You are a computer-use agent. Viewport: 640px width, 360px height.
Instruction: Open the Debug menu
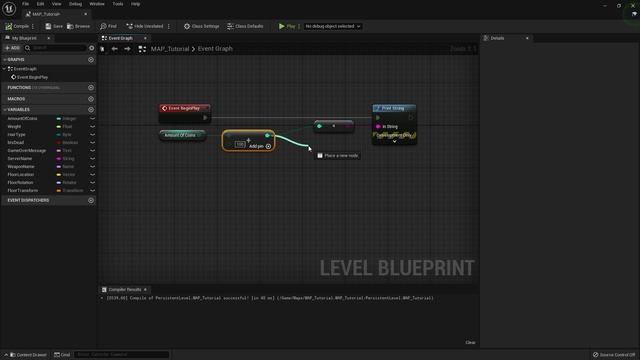click(x=75, y=4)
